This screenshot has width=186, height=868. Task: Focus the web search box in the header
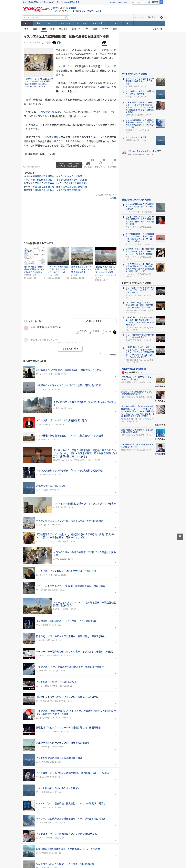(x=138, y=2)
